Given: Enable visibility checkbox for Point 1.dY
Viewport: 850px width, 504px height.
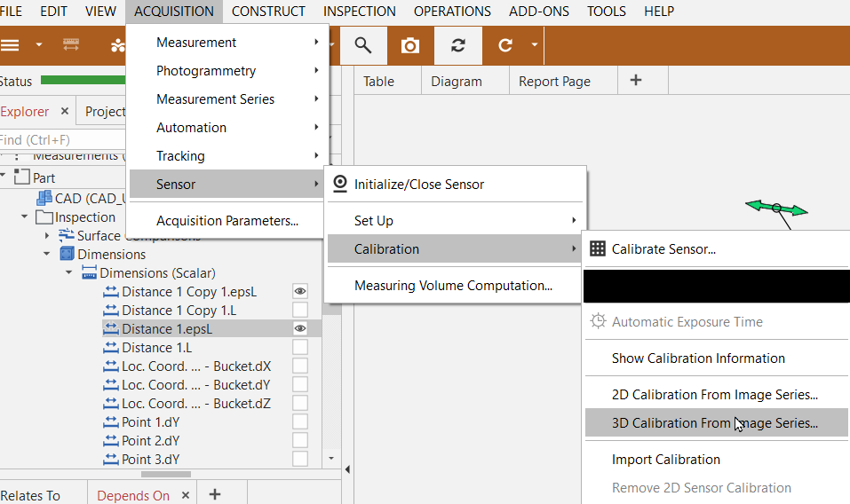Looking at the screenshot, I should [300, 421].
